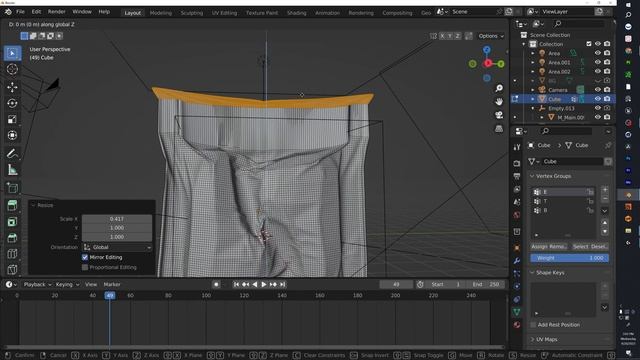Uncheck Mirror Editing option

(85, 257)
